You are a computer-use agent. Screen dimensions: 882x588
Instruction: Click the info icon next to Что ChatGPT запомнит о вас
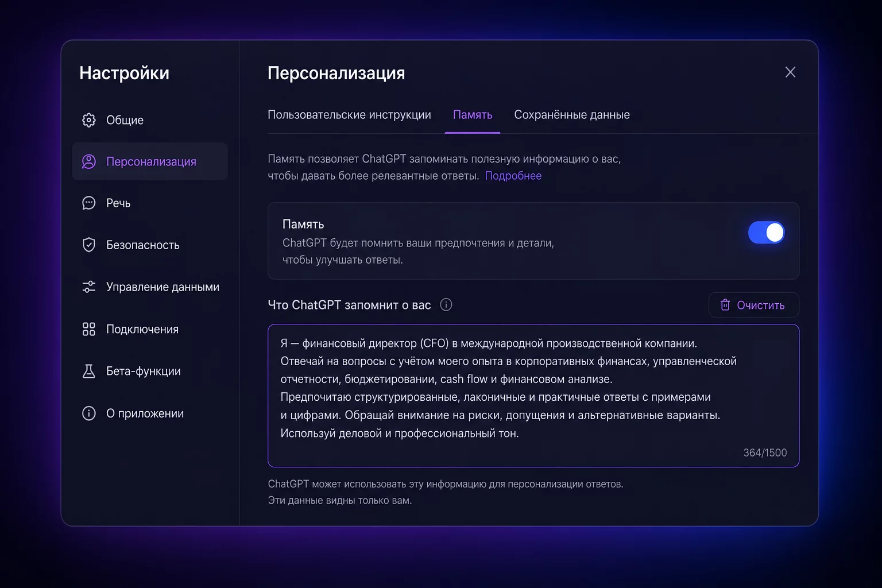(446, 305)
